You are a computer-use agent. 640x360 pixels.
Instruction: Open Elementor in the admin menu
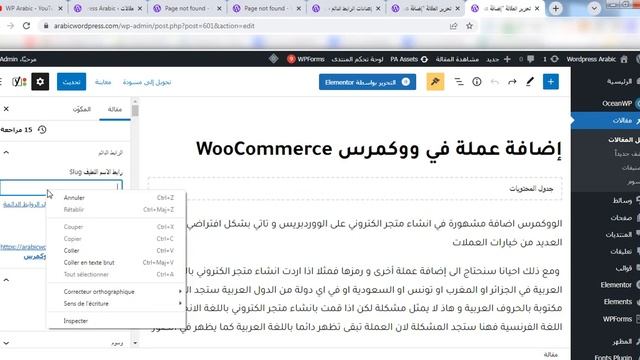tap(616, 284)
